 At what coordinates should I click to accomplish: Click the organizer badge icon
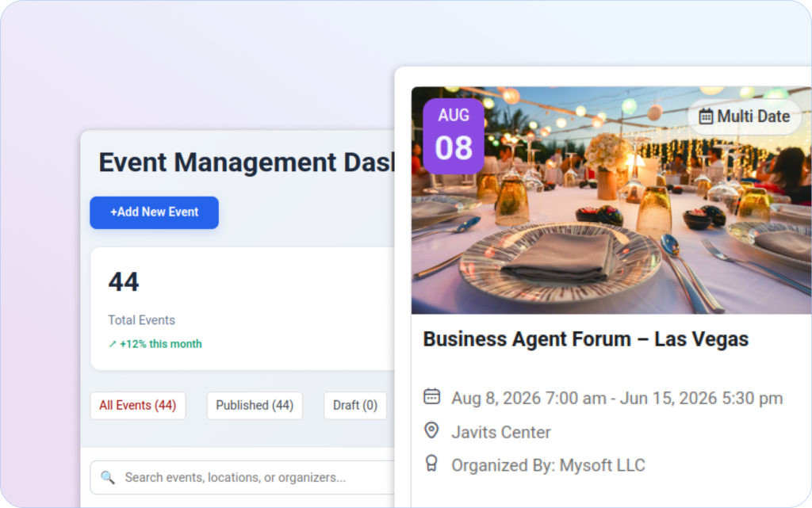point(431,464)
